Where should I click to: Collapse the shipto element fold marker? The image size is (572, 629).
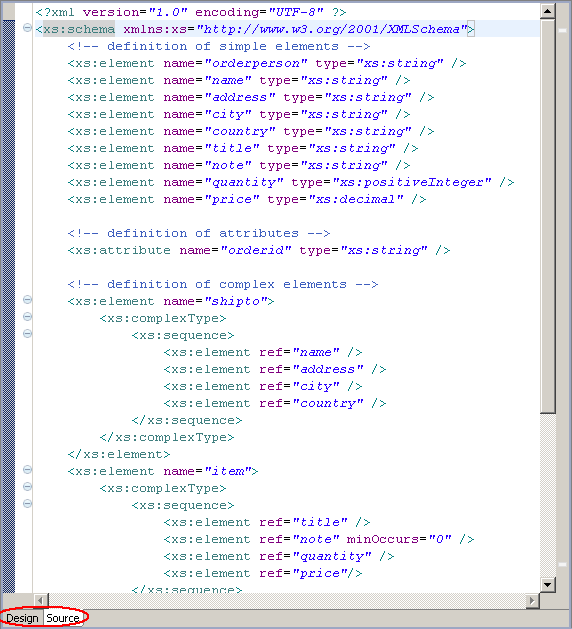pos(27,300)
